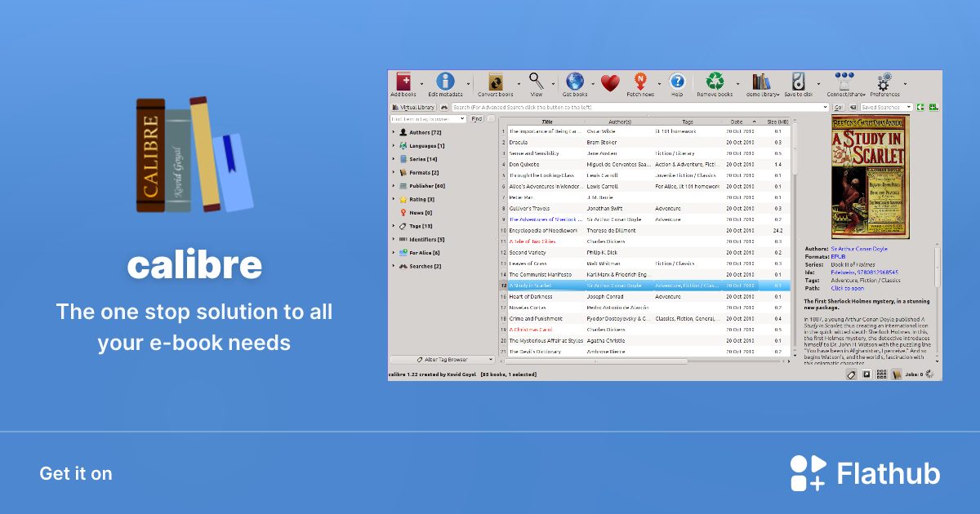
Task: Expand the Publisher [60] tree node
Action: pos(394,186)
